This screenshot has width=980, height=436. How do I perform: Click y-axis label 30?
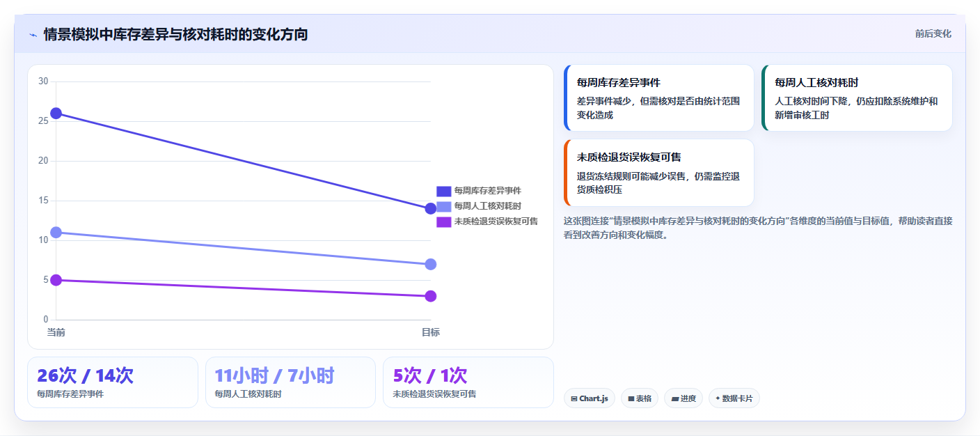tap(43, 81)
